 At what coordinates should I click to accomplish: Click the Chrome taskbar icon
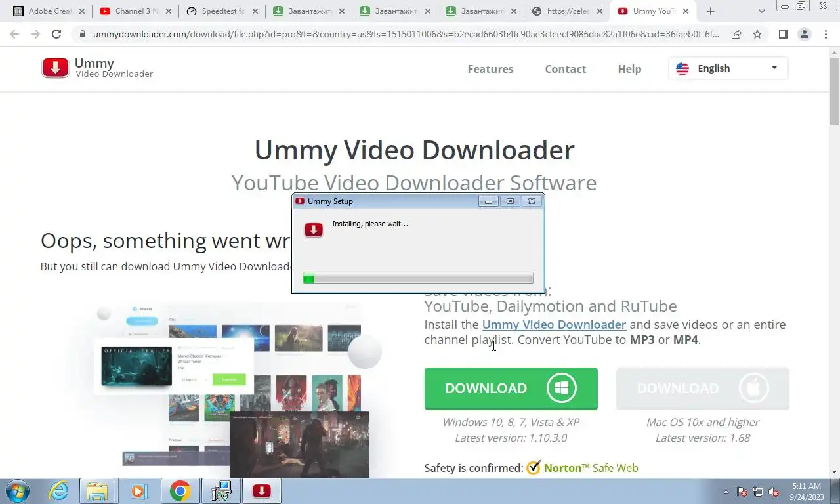pos(180,491)
